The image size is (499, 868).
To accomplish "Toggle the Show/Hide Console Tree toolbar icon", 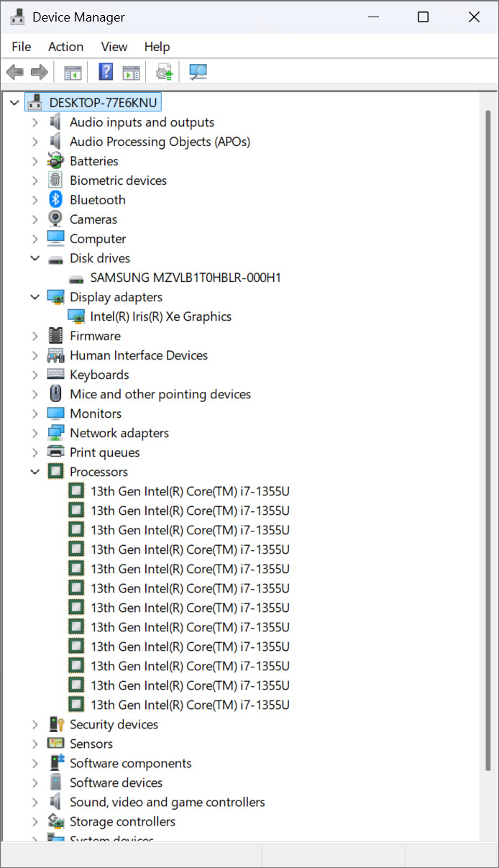I will (x=73, y=72).
